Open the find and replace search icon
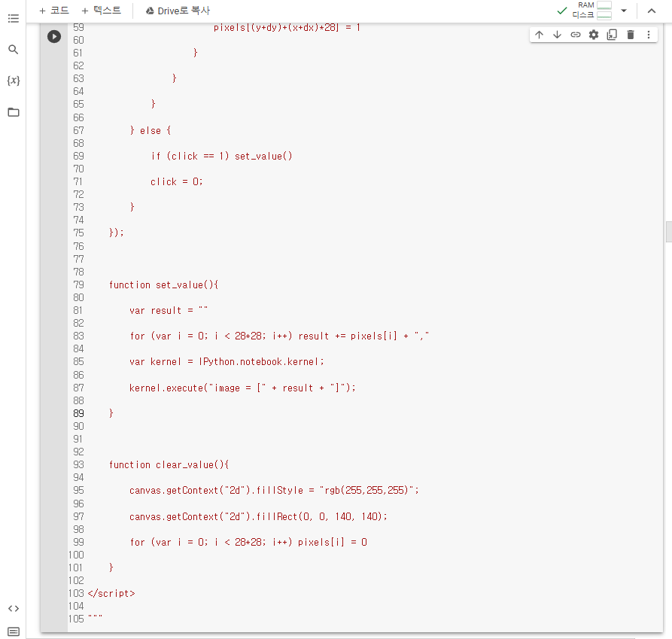672x639 pixels. 14,50
